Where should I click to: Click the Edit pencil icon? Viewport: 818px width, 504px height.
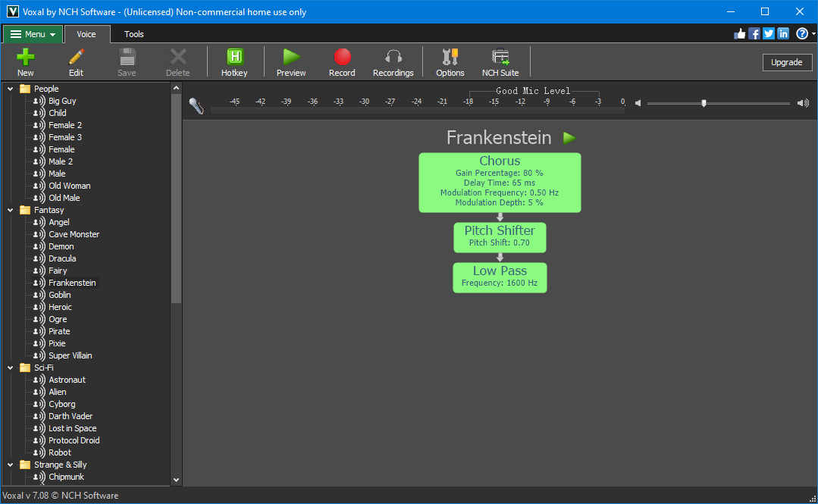click(76, 57)
